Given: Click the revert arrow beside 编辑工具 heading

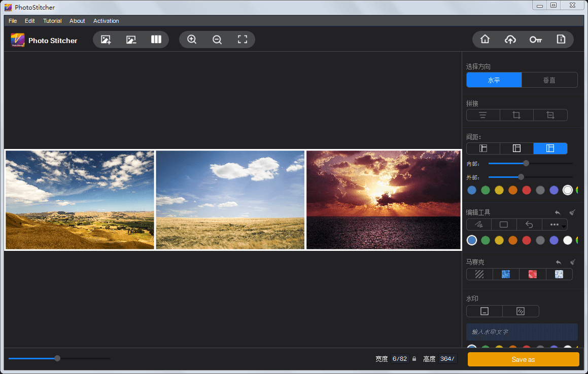Looking at the screenshot, I should click(558, 212).
